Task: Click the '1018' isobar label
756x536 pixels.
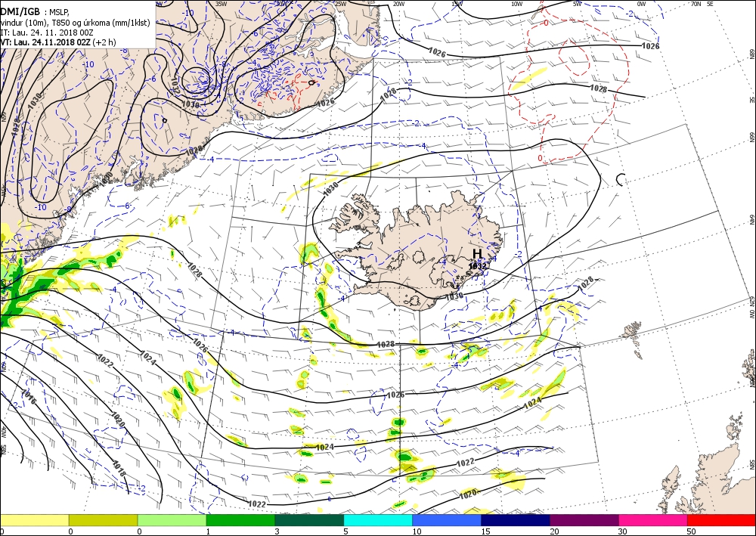Action: coord(119,469)
